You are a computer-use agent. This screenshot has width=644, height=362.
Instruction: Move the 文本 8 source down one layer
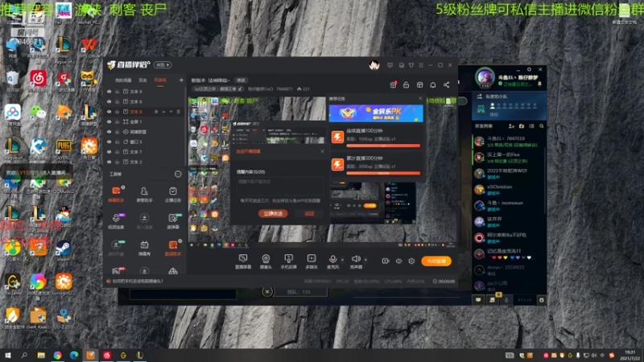click(x=171, y=112)
